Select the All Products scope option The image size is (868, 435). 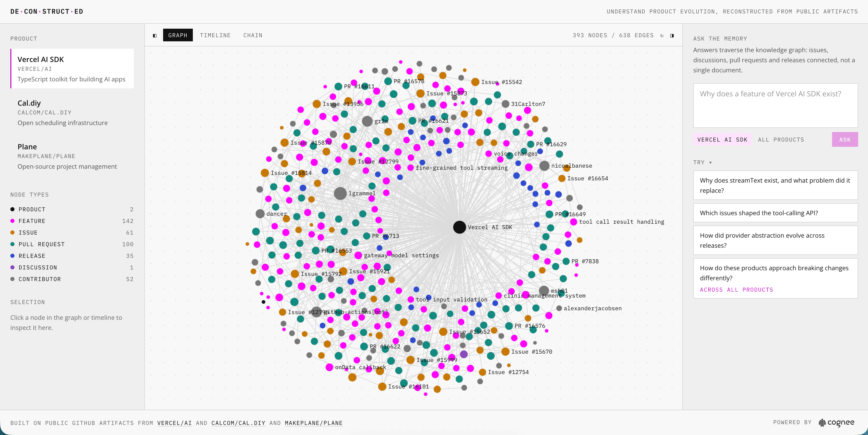[x=781, y=139]
